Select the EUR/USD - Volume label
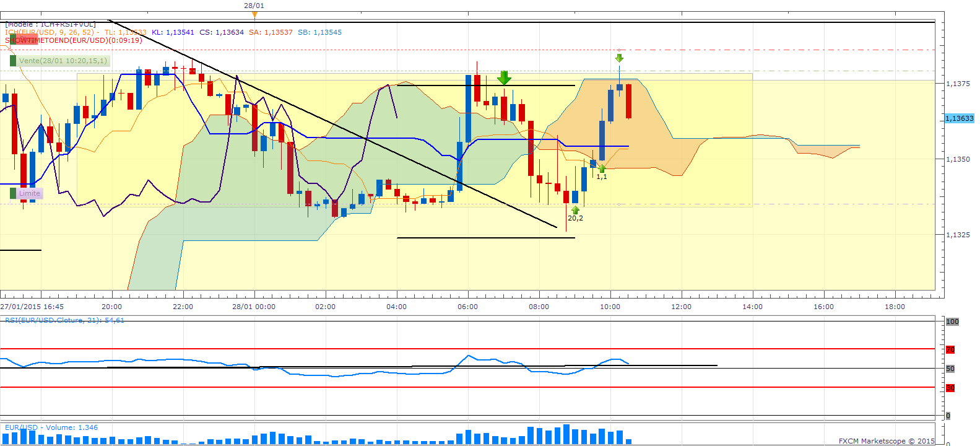Image resolution: width=980 pixels, height=446 pixels. (x=51, y=427)
